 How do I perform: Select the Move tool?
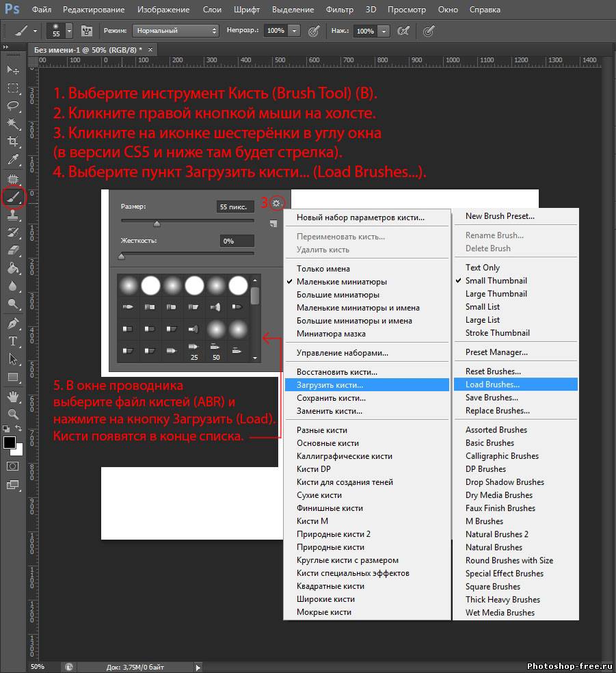[12, 70]
